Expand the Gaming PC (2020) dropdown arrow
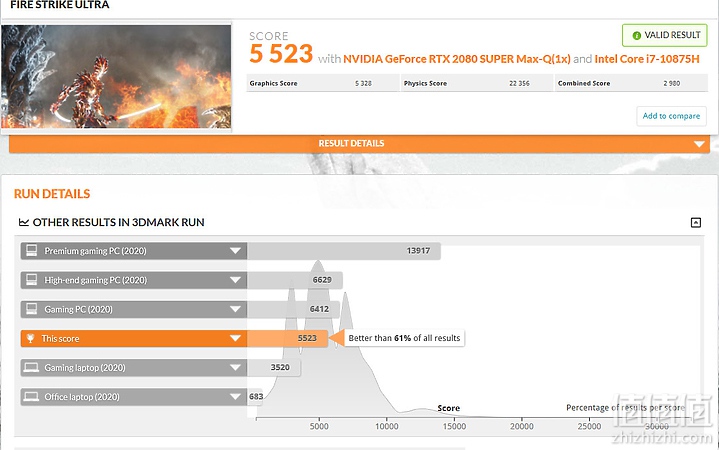The image size is (719, 450). click(x=235, y=309)
